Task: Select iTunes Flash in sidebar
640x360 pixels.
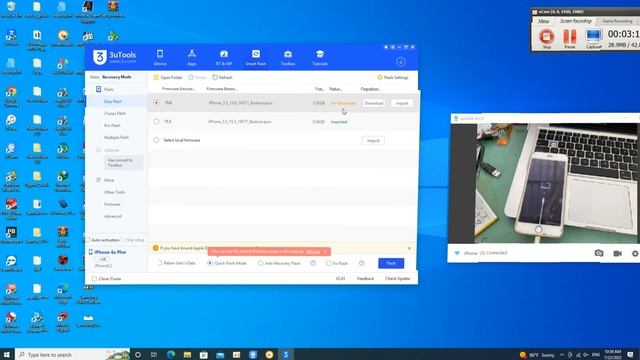Action: 115,113
